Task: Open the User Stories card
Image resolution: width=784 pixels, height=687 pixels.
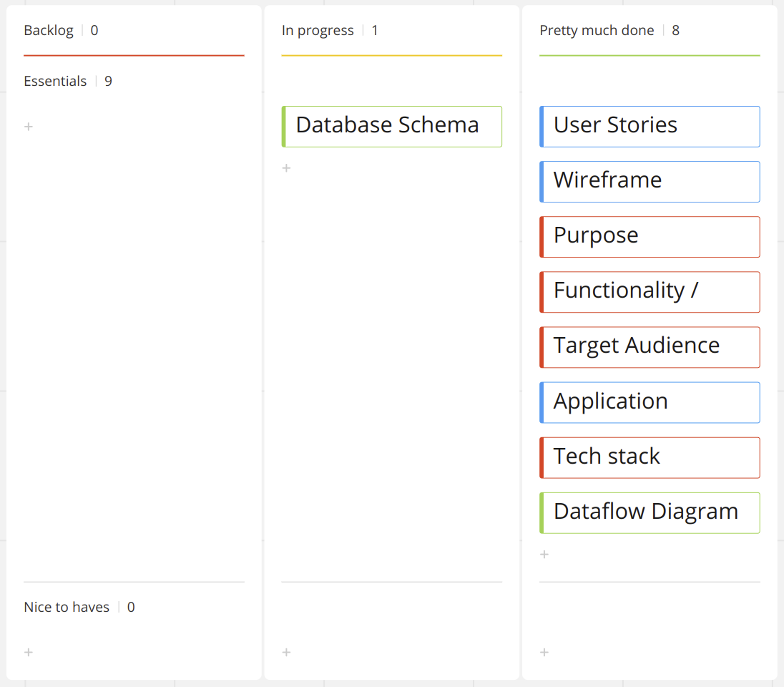Action: click(x=650, y=126)
